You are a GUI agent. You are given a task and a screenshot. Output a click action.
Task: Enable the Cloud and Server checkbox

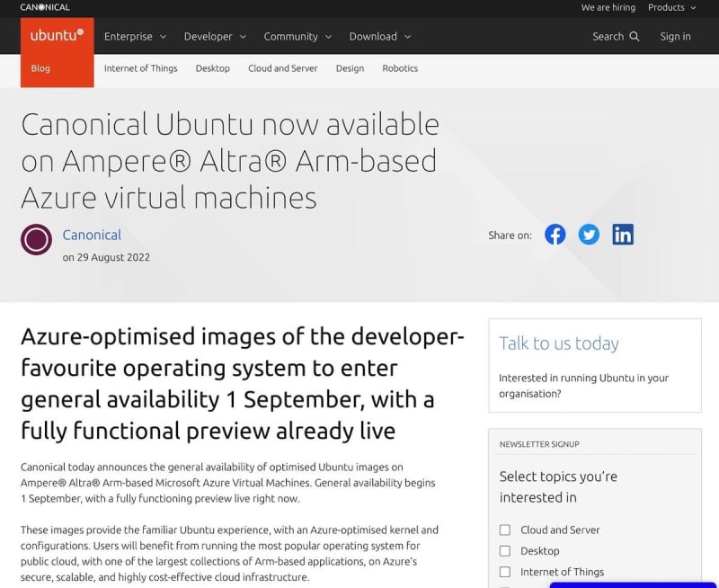(505, 530)
